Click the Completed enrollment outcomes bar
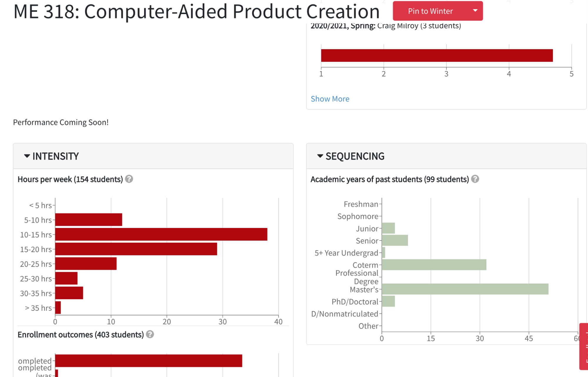Screen dimensions: 588x377 coord(149,361)
